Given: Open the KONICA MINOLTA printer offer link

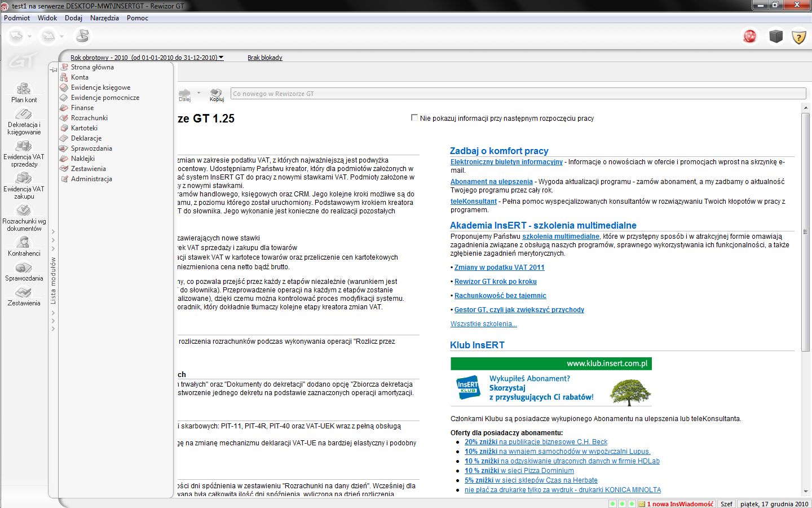Looking at the screenshot, I should tap(563, 490).
